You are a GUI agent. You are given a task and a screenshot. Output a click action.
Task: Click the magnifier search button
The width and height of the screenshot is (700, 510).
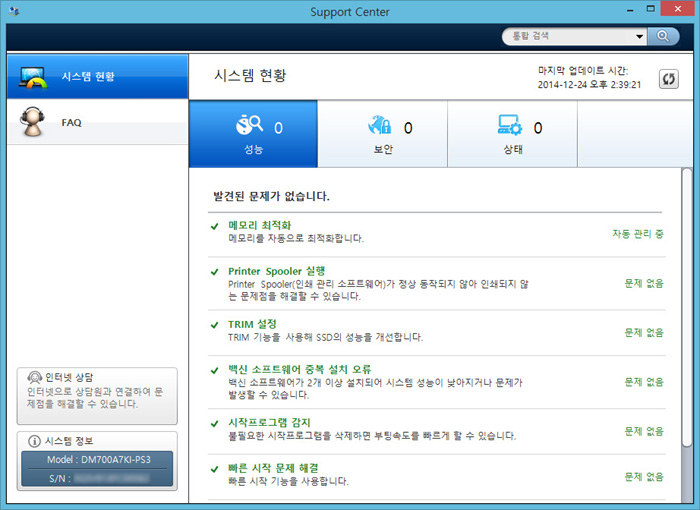click(x=663, y=36)
